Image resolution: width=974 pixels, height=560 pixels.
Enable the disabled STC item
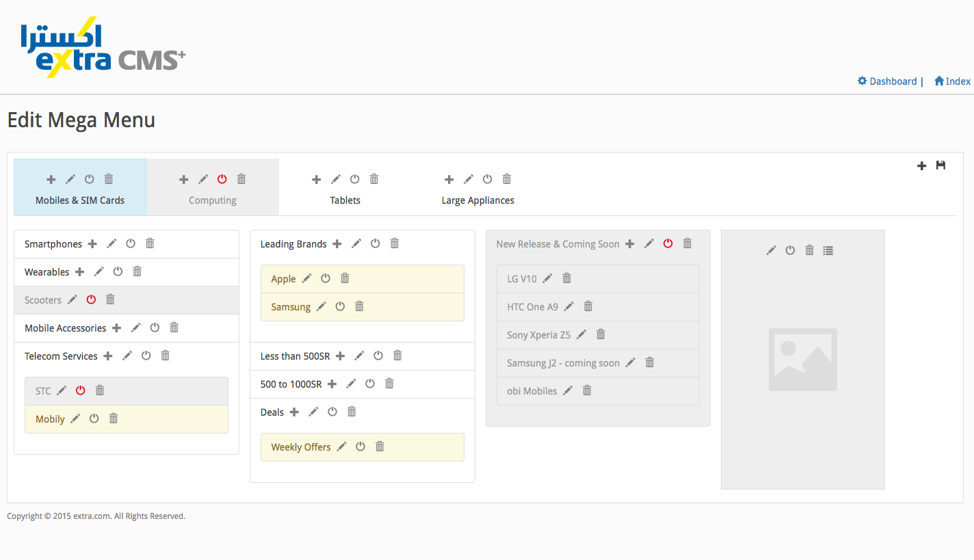coord(81,390)
